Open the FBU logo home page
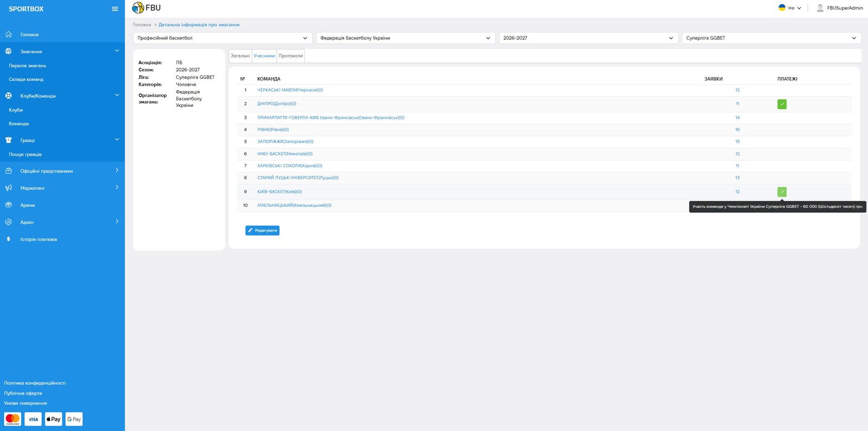The image size is (868, 431). [x=146, y=8]
